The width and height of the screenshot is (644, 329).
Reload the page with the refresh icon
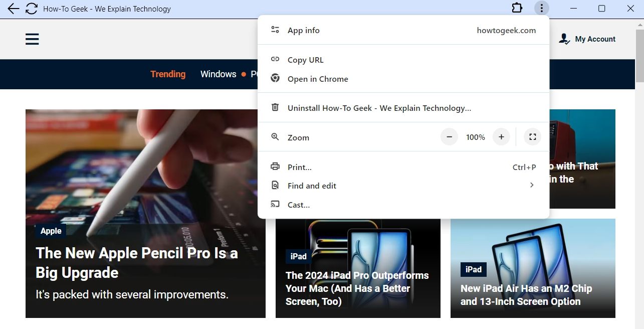pos(32,9)
